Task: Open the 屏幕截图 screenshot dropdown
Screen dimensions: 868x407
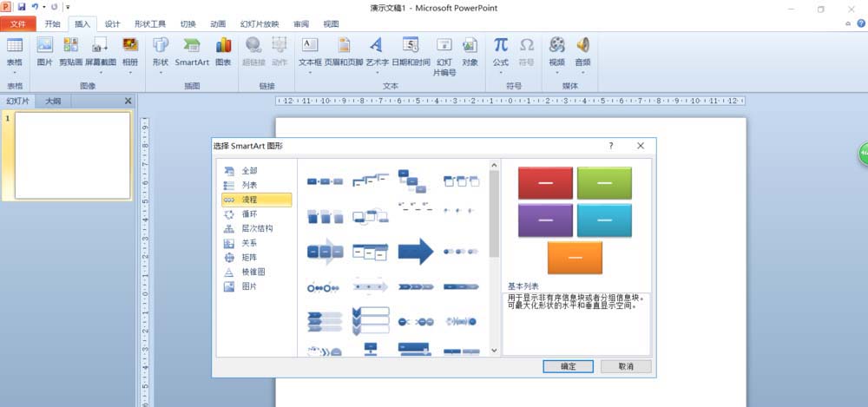Action: [101, 72]
